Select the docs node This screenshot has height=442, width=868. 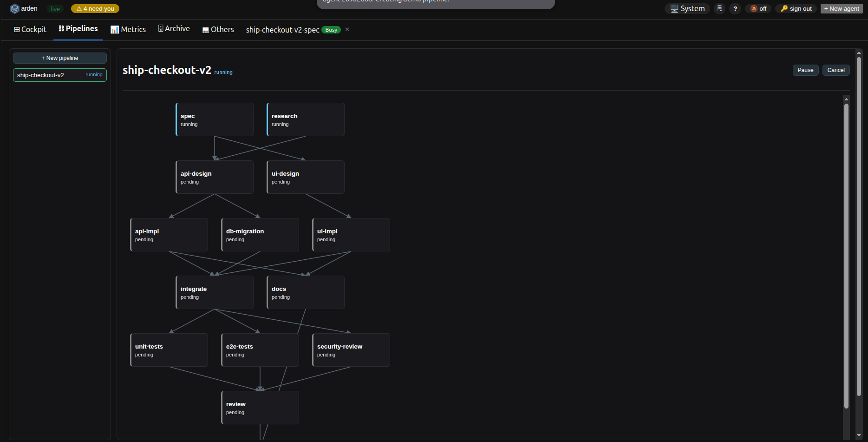(306, 292)
